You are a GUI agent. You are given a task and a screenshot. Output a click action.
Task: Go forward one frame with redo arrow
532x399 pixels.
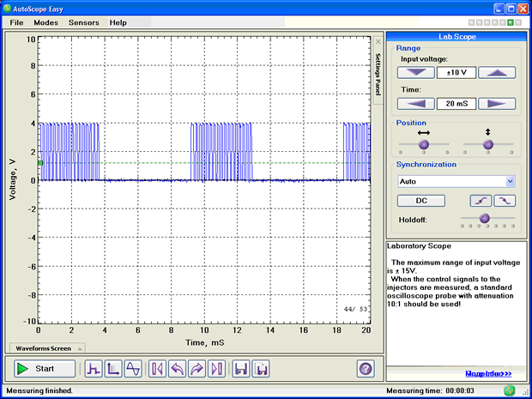(x=196, y=368)
